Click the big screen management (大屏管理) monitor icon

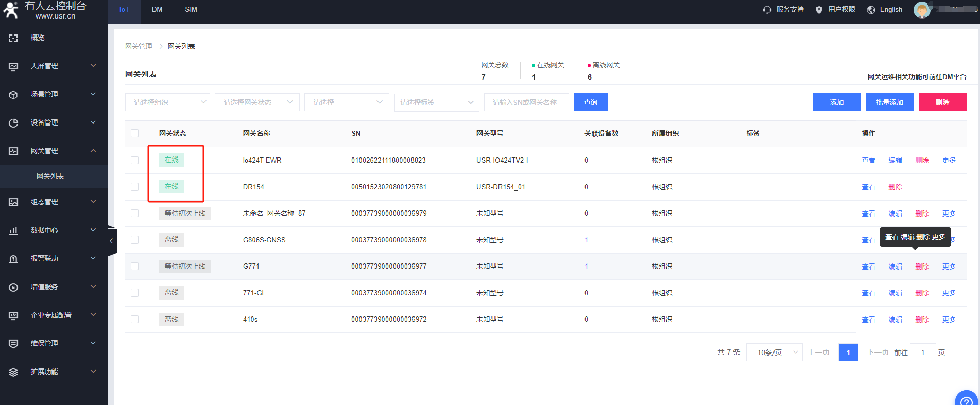pos(13,66)
